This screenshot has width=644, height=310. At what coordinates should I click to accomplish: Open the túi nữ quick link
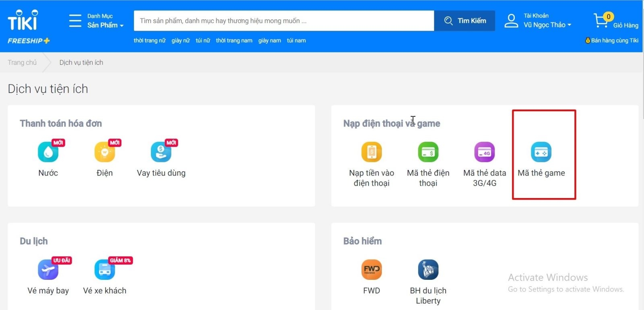click(203, 40)
